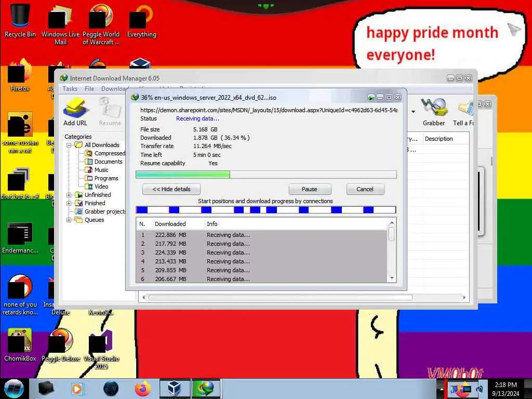Select the Firefox desktop shortcut
Image resolution: width=532 pixels, height=399 pixels.
[20, 75]
